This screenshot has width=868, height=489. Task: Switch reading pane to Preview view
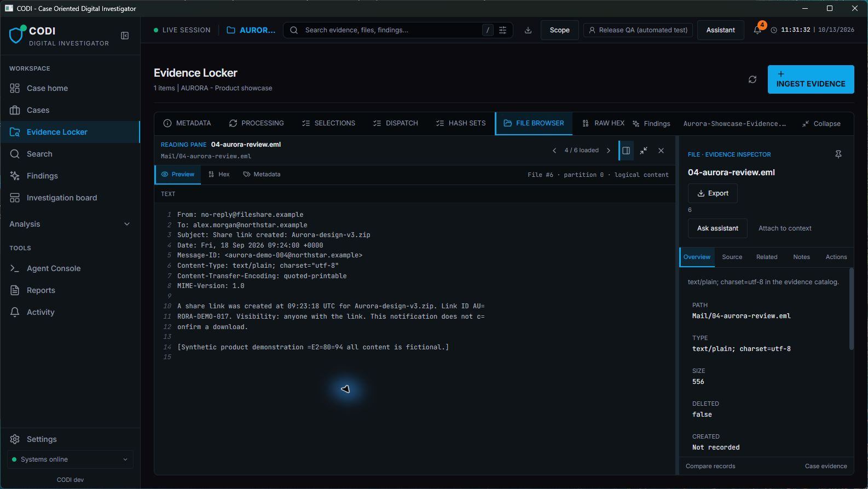pyautogui.click(x=178, y=174)
